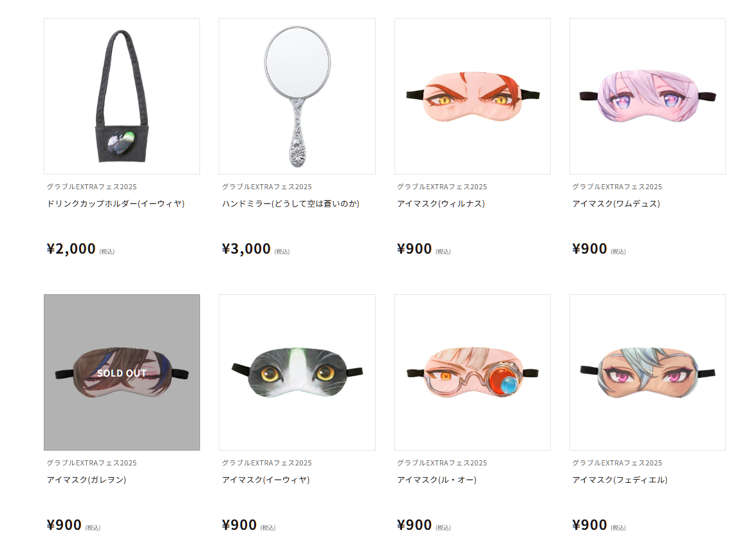Open the drink cup holder product image
This screenshot has height=553, width=756.
pos(122,96)
